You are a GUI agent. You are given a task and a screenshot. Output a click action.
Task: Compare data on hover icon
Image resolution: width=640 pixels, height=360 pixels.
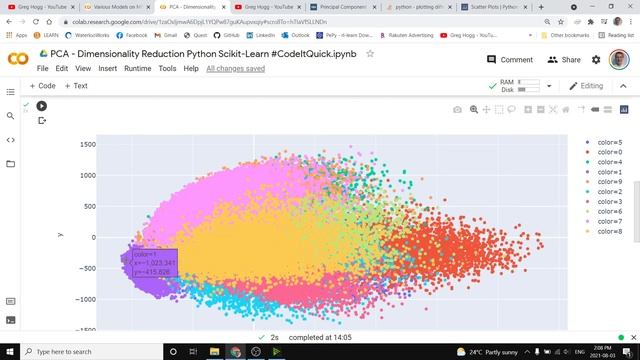pyautogui.click(x=608, y=109)
